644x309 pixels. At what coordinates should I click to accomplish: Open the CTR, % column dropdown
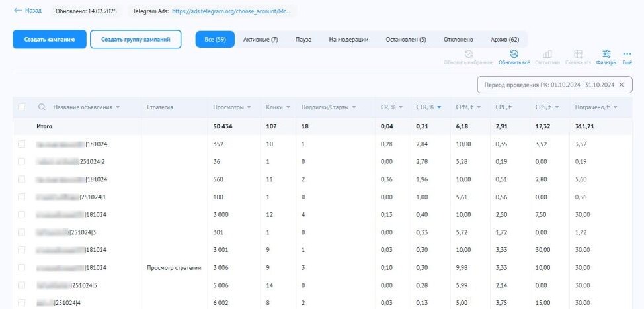[x=440, y=107]
